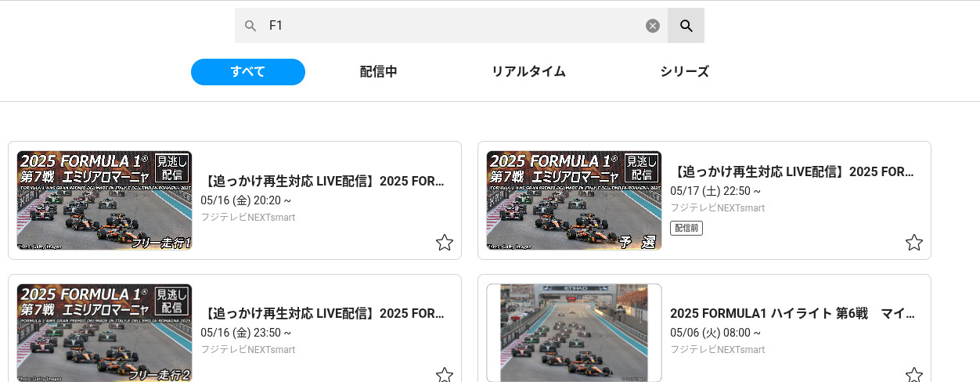Screen dimensions: 980x382
Task: Click the 配信前 status badge
Action: point(686,228)
